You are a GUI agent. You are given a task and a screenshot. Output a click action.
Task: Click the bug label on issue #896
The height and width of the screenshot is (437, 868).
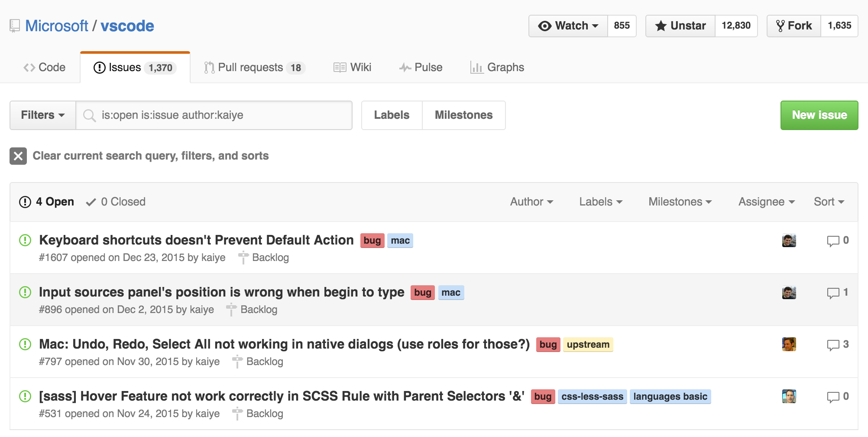pos(423,293)
